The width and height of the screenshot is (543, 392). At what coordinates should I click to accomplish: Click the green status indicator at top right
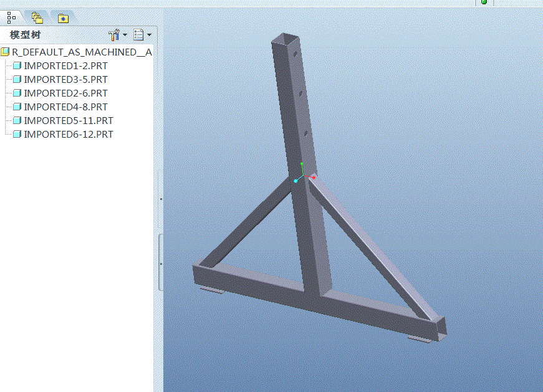484,2
